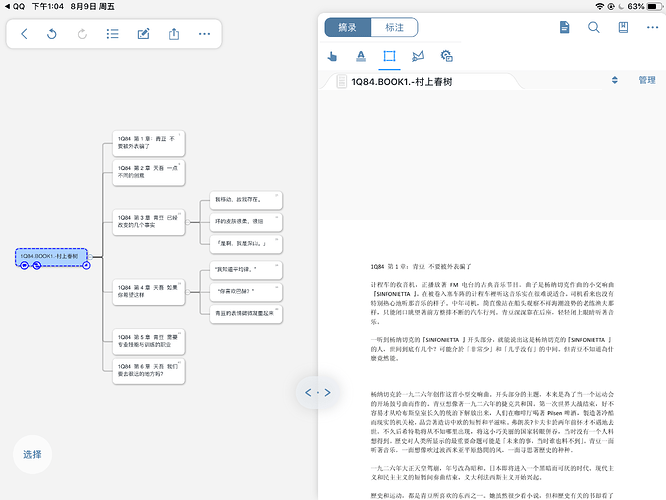Return to QQ via the status bar back link
The image size is (666, 500).
[15, 6]
